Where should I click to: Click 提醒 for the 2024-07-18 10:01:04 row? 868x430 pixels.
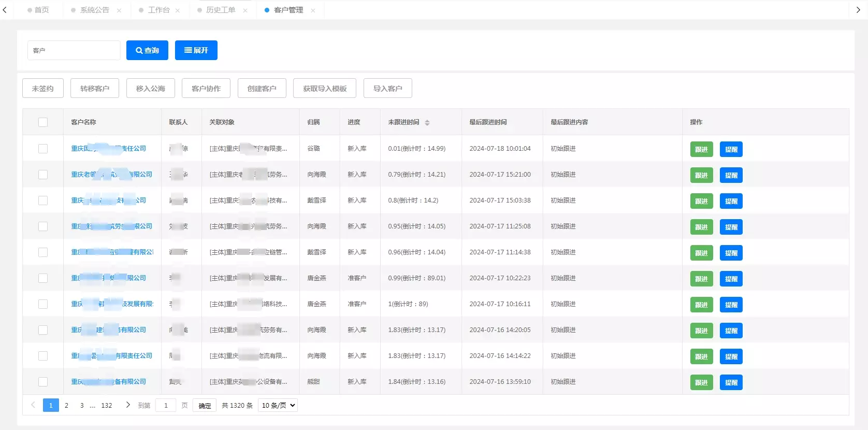point(731,149)
